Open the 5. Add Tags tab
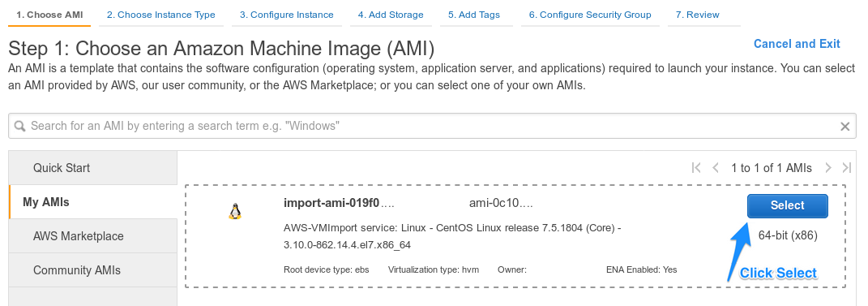Screen dimensions: 868x306 [x=474, y=15]
